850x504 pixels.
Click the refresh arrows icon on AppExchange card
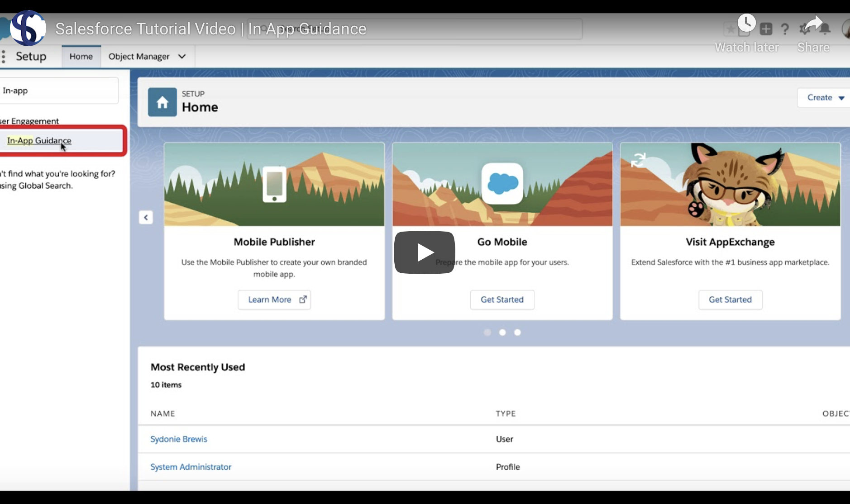tap(638, 160)
